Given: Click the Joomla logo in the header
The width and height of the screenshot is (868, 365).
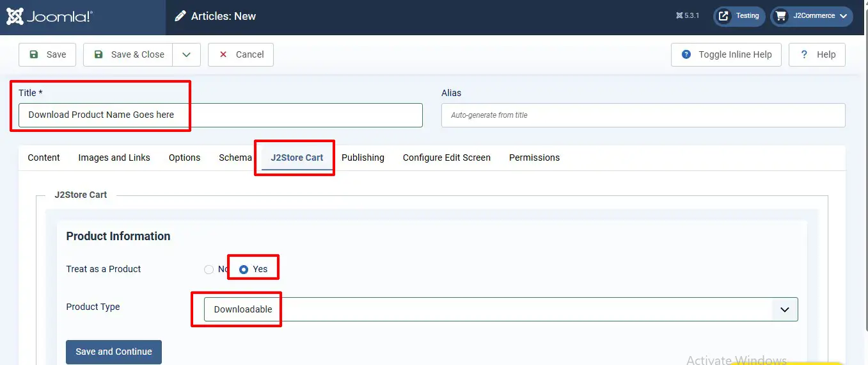Looking at the screenshot, I should click(x=50, y=17).
